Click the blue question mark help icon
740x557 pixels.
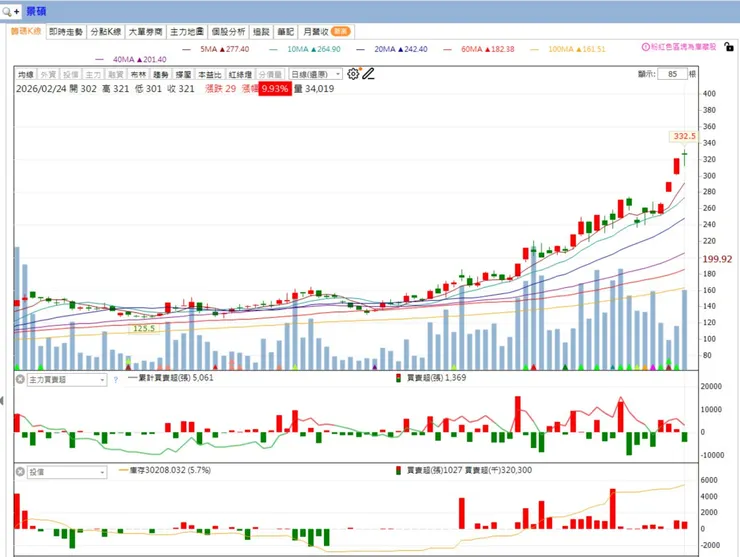[116, 380]
